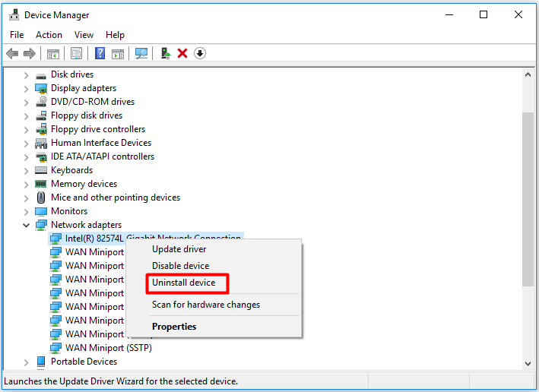539x392 pixels.
Task: Click the DVD/CD-ROM drives disc icon
Action: 41,102
